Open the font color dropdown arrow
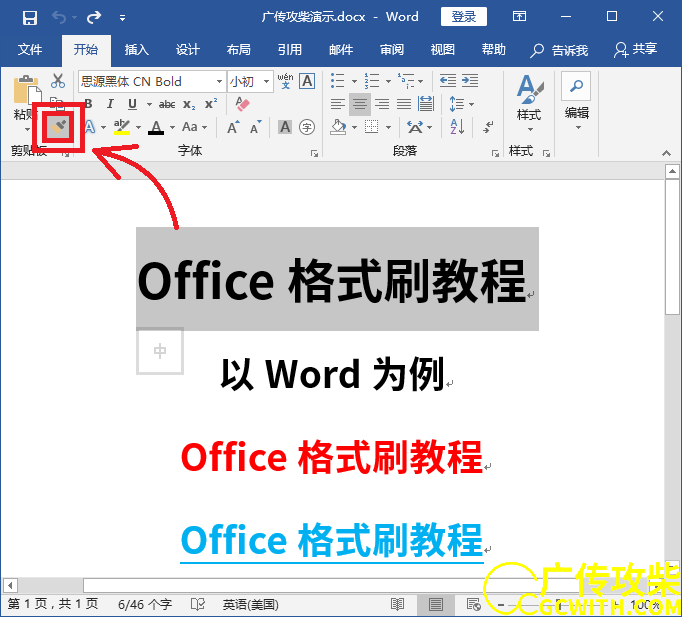The image size is (682, 617). point(172,127)
